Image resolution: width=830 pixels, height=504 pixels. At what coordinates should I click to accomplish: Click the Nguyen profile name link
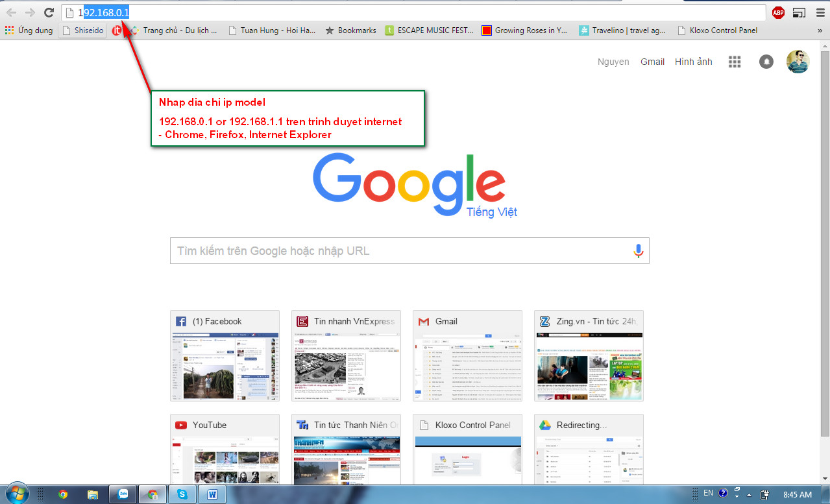613,62
